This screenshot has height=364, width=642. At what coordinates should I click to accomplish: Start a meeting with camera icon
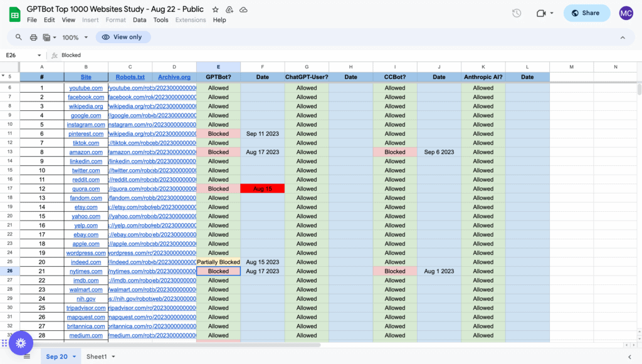[541, 13]
